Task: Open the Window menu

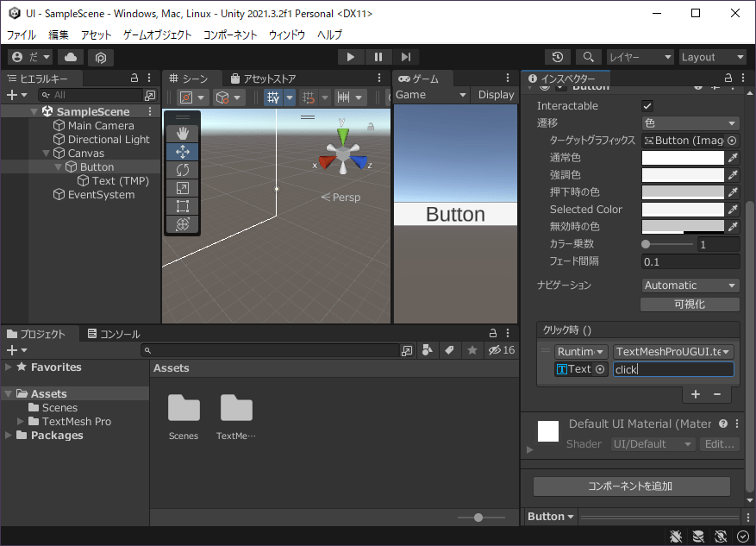Action: [x=287, y=35]
